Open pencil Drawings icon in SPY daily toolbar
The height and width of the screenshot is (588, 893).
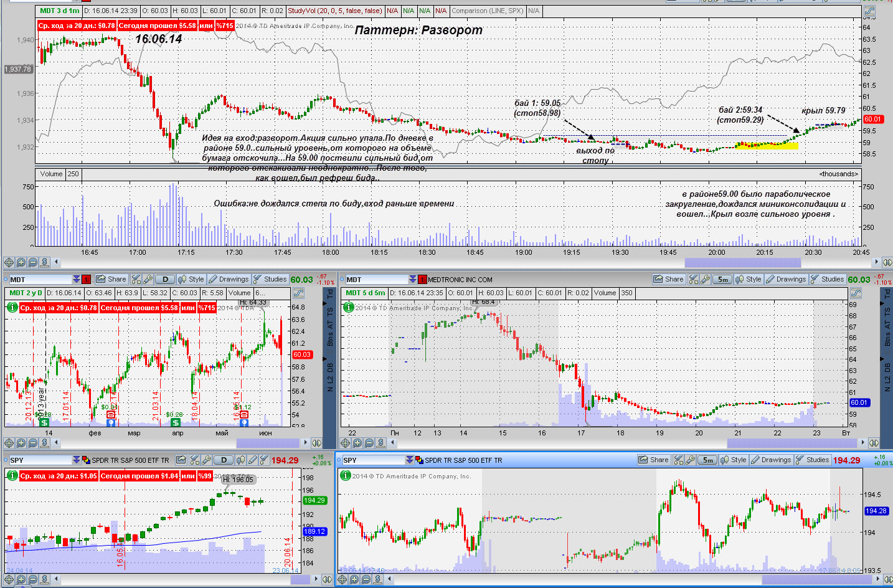coord(252,460)
